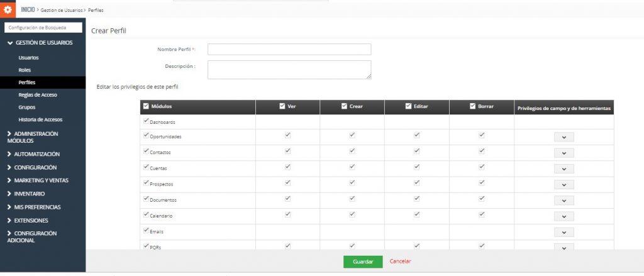The height and width of the screenshot is (276, 644).
Task: Click the green Guardar button
Action: coord(363,262)
